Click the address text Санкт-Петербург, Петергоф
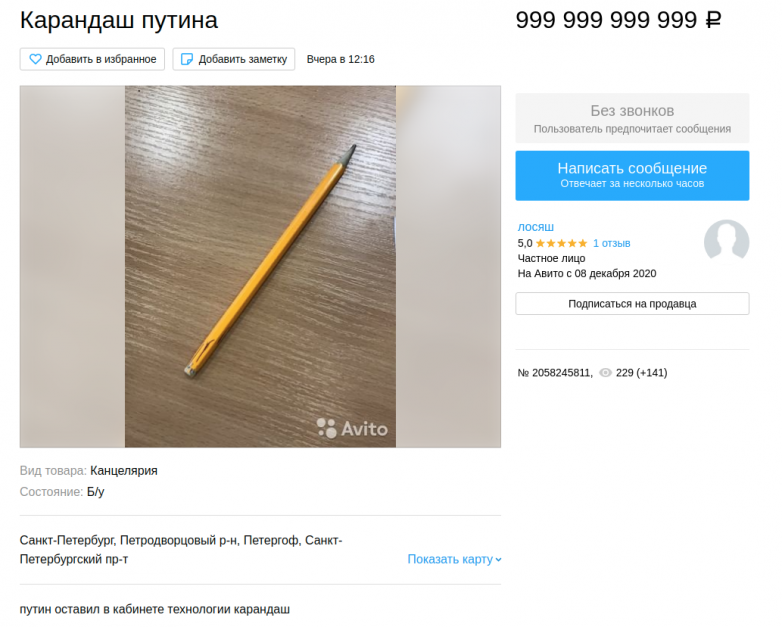 pyautogui.click(x=181, y=550)
